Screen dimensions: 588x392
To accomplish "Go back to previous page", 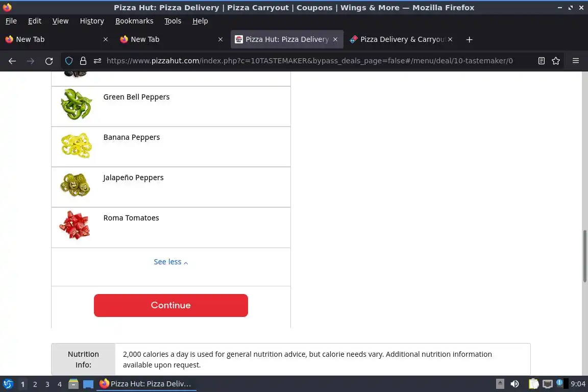I will point(12,61).
